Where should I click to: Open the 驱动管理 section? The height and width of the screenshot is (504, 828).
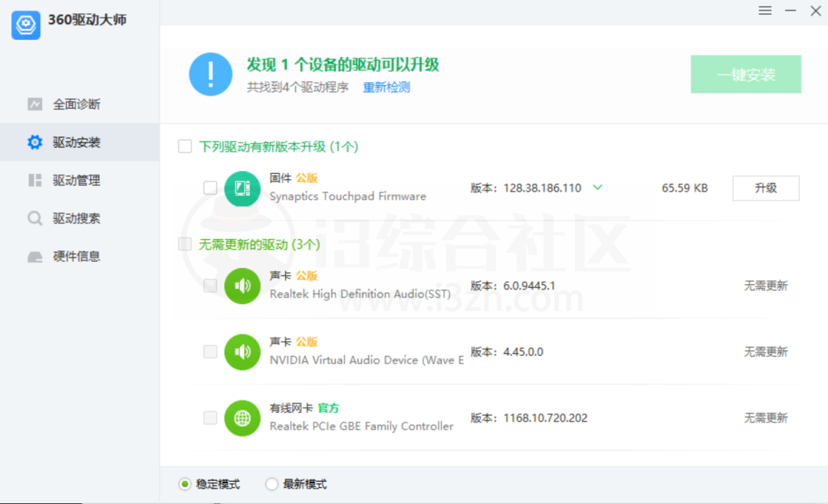tap(80, 180)
